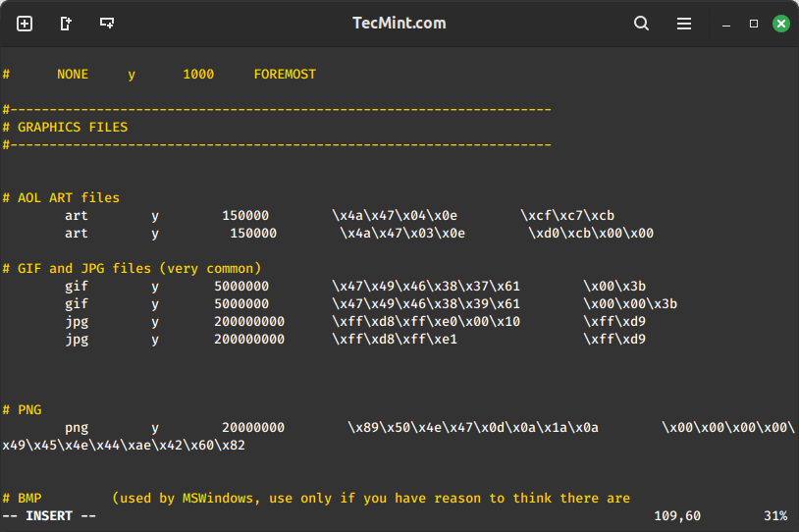Click the png entry's 20000000 value
The image size is (799, 532).
tap(253, 427)
